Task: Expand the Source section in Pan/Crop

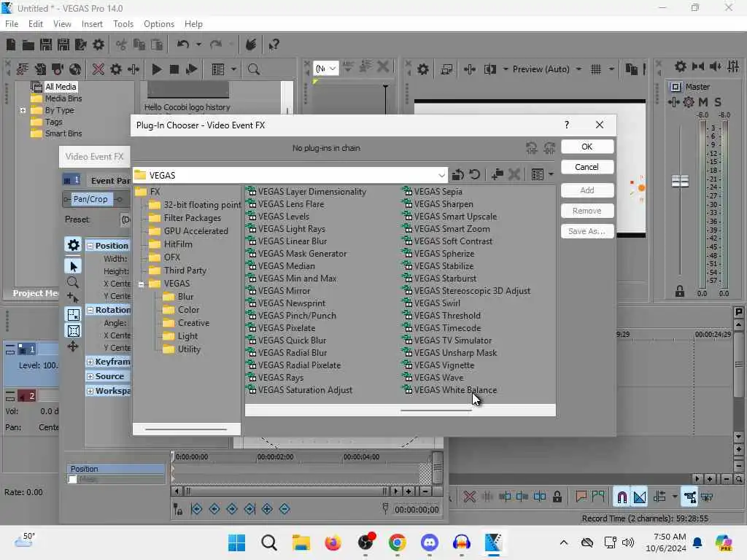Action: pos(90,377)
